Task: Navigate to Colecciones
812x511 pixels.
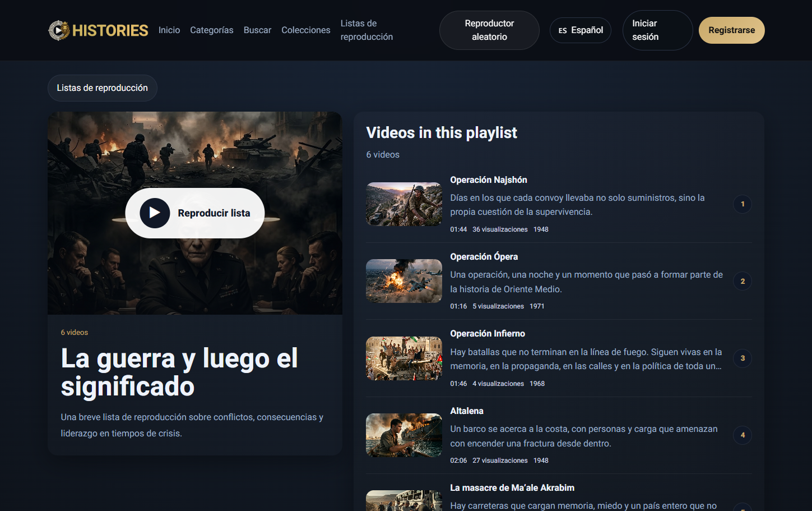Action: [306, 30]
